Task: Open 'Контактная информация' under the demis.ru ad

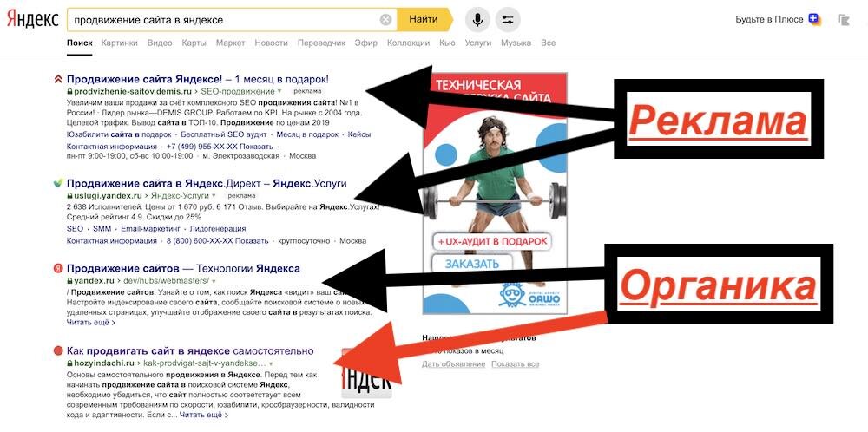Action: 112,147
